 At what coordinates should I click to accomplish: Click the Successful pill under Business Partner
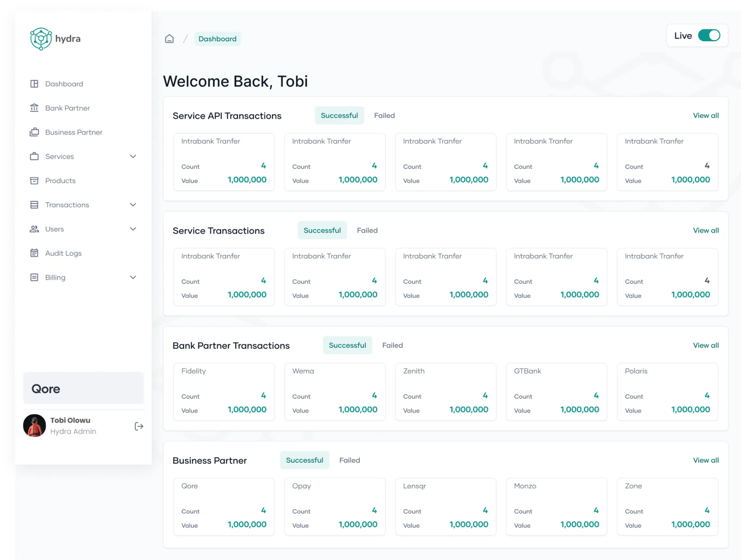coord(305,460)
